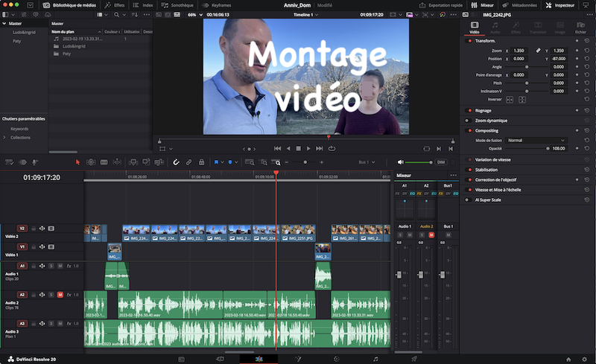
Task: Select the arrow Selection mode tool
Action: point(77,162)
